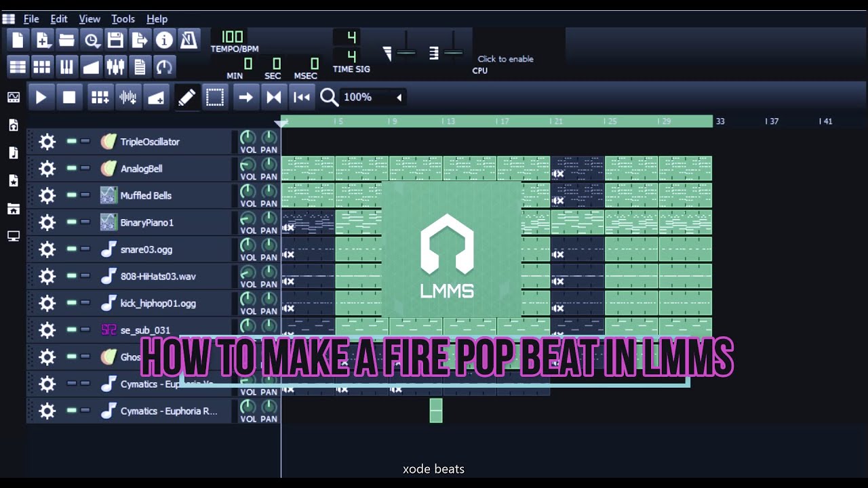The width and height of the screenshot is (868, 488).
Task: Open the My Projects sidebar tab
Action: [13, 125]
